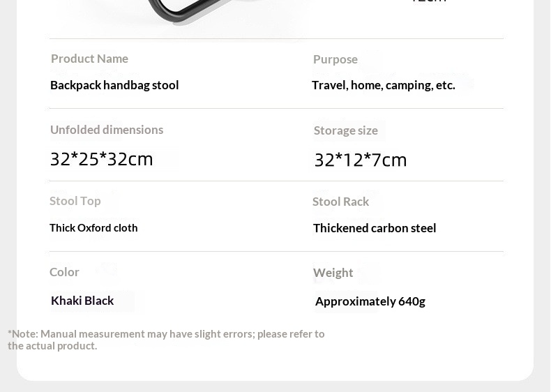Click 'Travel, home, camping, etc.' text
This screenshot has height=392, width=551.
pyautogui.click(x=383, y=85)
